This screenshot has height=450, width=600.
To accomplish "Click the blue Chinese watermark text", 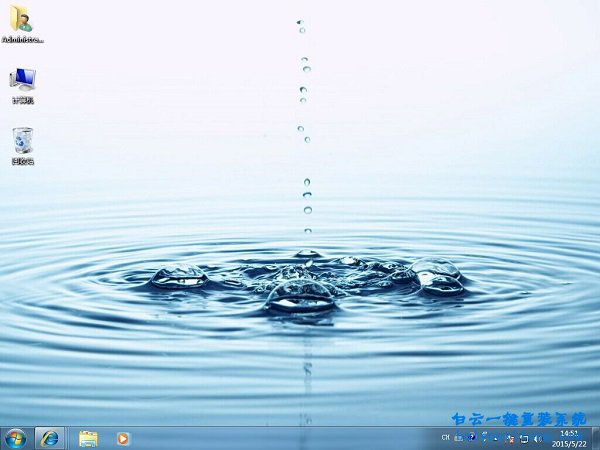I will tap(520, 419).
